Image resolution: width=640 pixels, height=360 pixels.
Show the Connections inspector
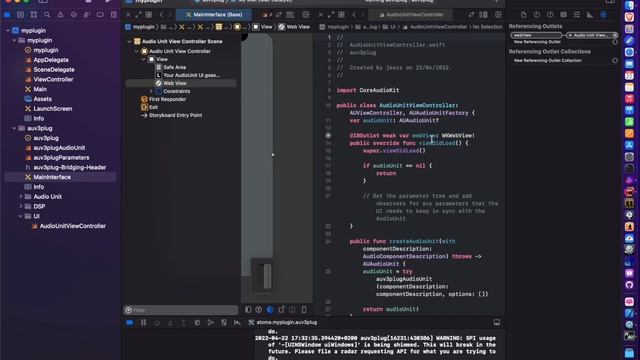click(x=603, y=15)
